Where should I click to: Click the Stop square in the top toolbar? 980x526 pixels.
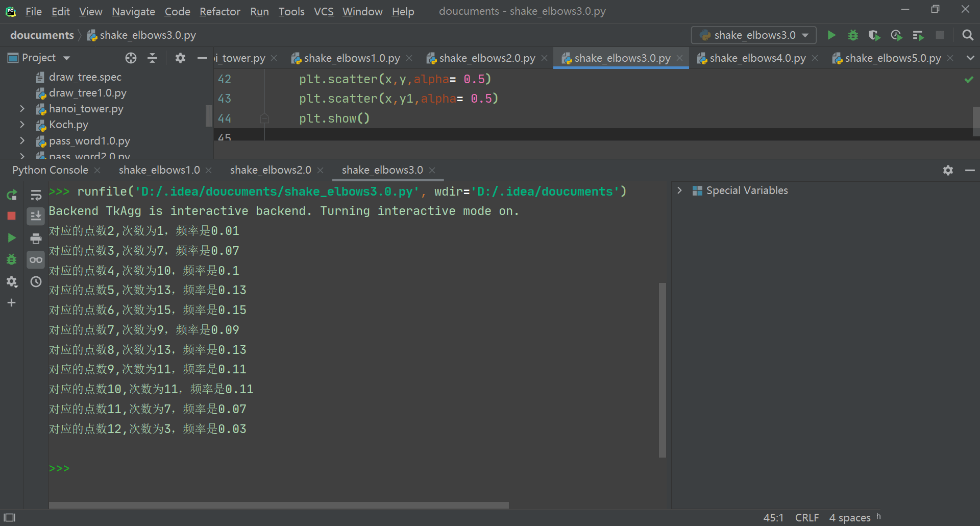940,35
